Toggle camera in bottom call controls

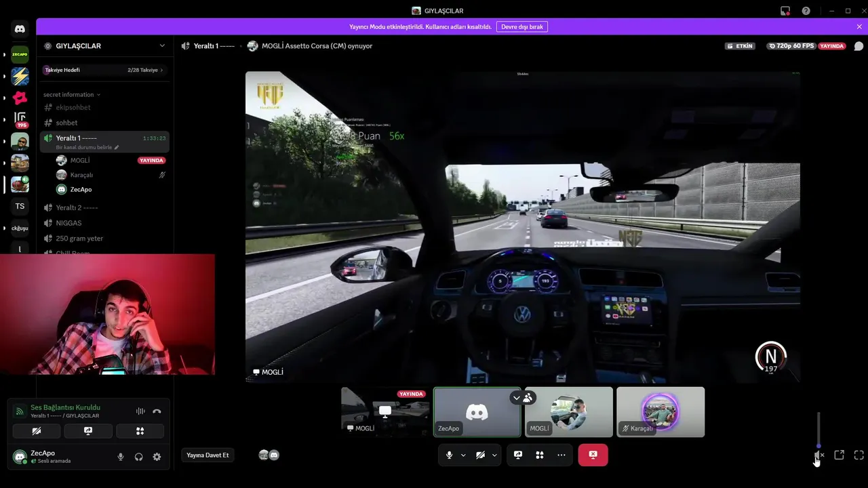(480, 455)
